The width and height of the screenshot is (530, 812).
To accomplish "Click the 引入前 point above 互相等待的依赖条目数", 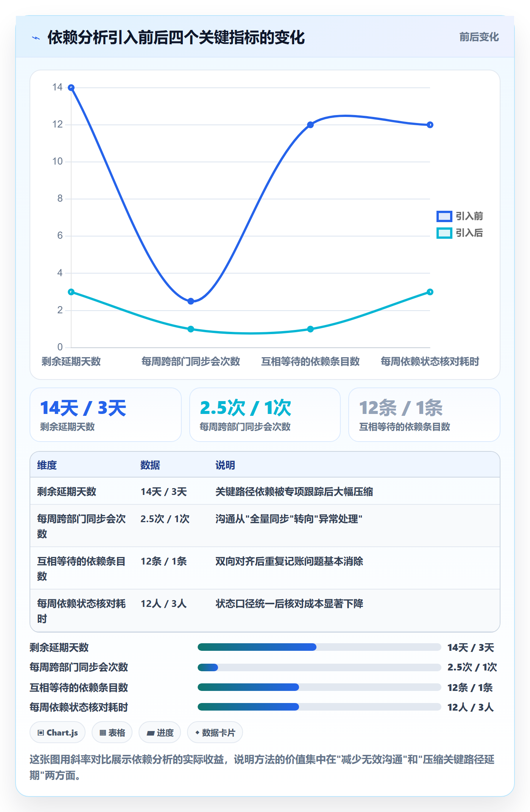I will (310, 125).
